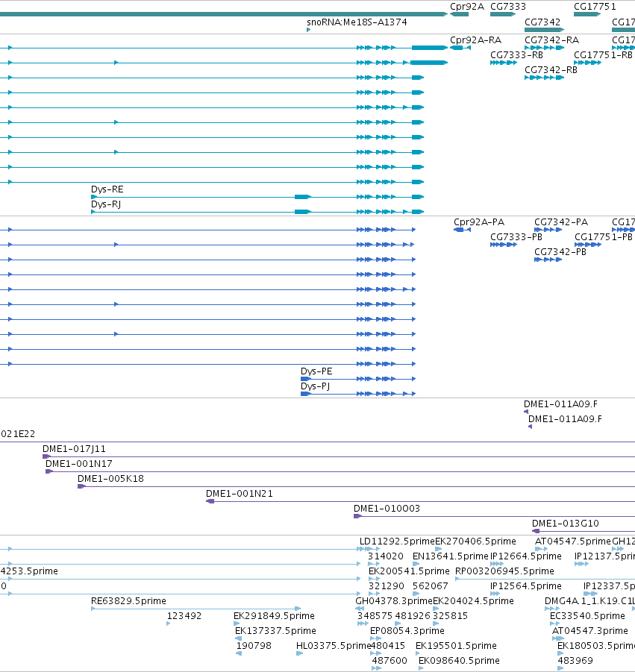This screenshot has width=635, height=672.
Task: Select the CG7333-RB transcript label
Action: coord(516,55)
